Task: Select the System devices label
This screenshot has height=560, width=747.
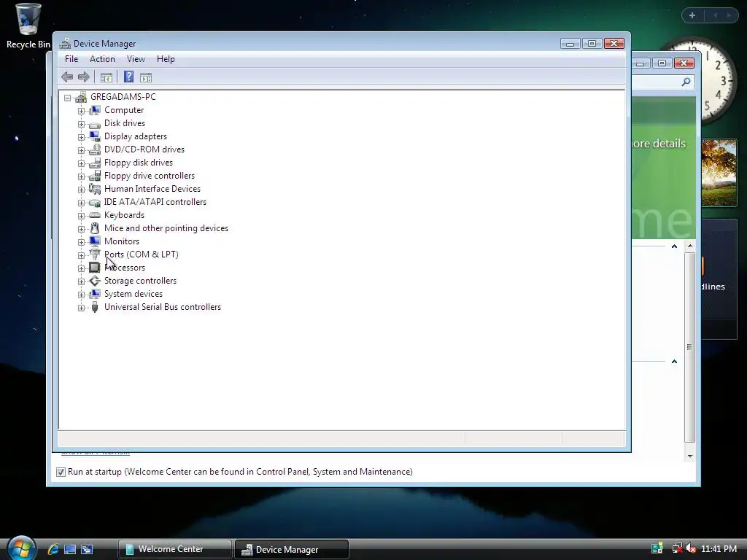Action: click(133, 294)
